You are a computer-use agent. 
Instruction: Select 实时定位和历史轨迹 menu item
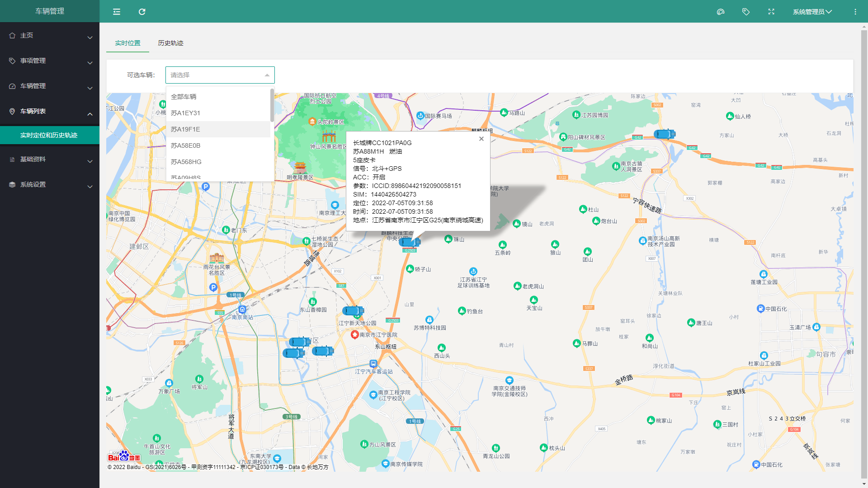click(x=50, y=135)
